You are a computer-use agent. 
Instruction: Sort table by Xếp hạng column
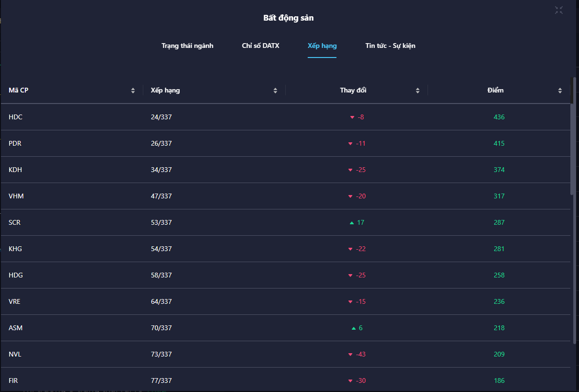tap(275, 91)
